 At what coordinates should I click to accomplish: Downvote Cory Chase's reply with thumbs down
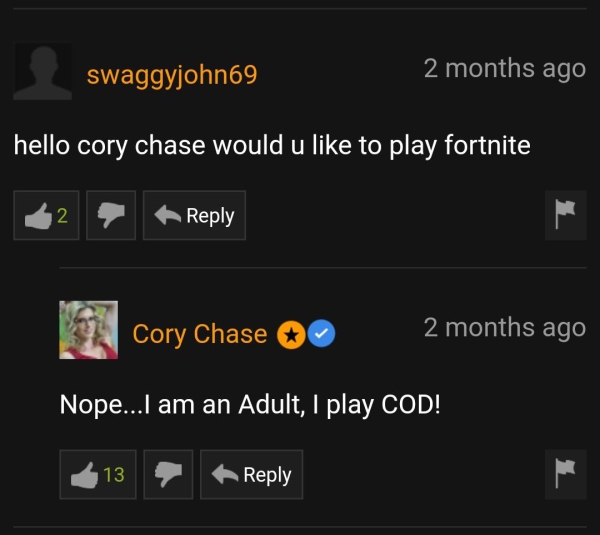tap(168, 475)
